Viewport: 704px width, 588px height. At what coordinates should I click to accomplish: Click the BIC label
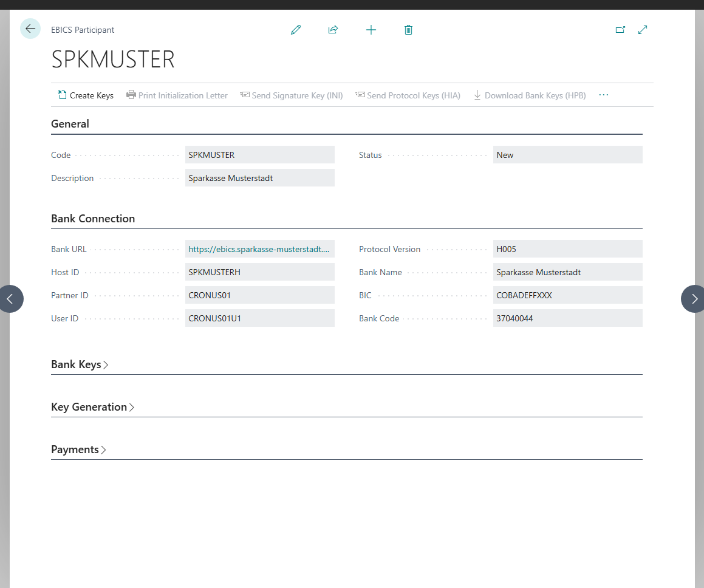pyautogui.click(x=365, y=295)
